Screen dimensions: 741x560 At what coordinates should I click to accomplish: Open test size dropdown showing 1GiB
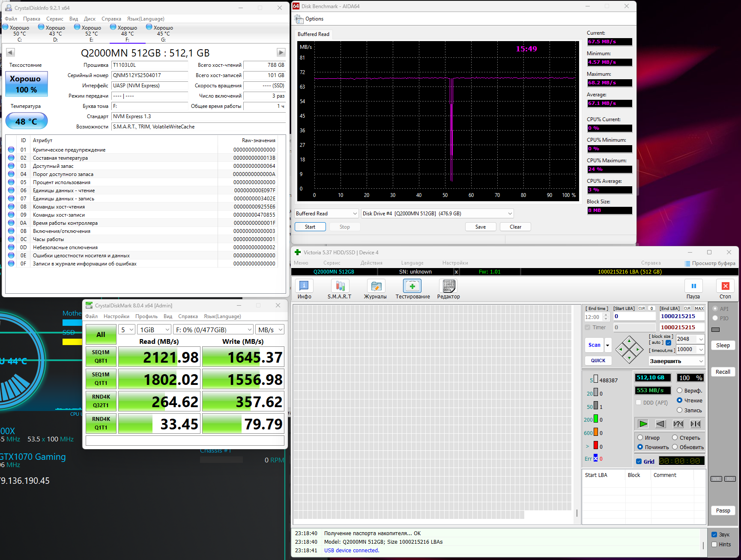coord(155,330)
